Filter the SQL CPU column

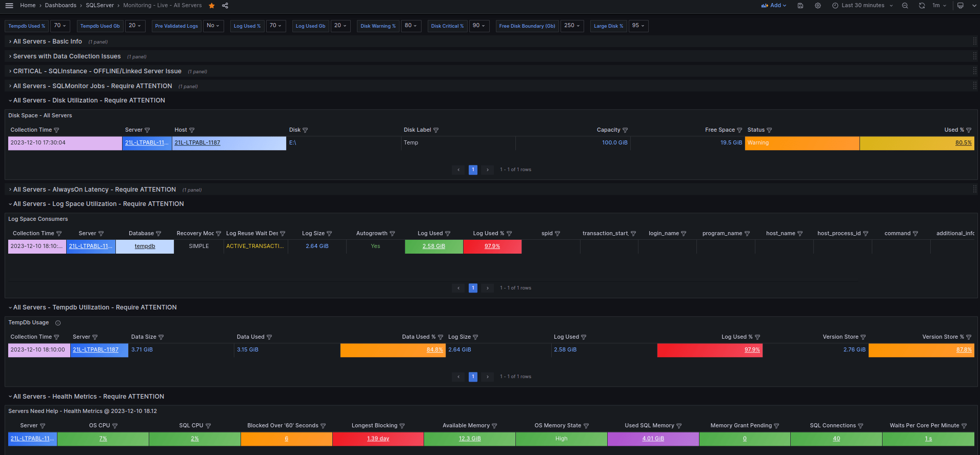(208, 426)
